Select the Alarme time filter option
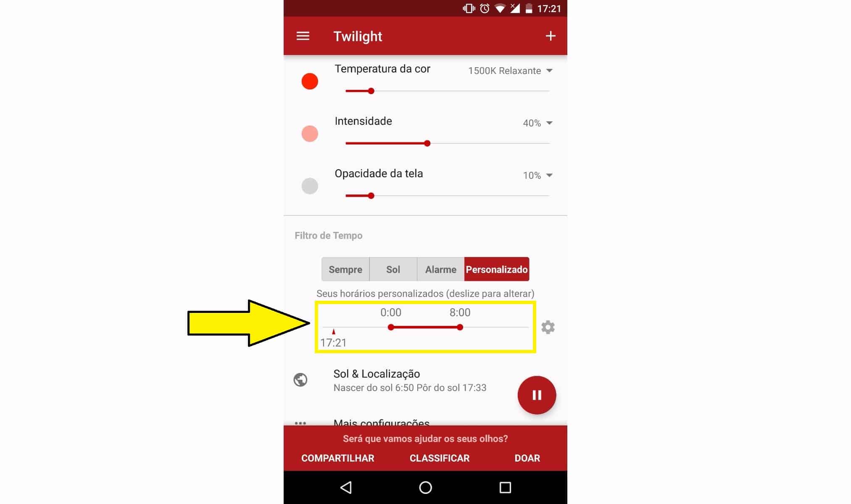 point(440,269)
